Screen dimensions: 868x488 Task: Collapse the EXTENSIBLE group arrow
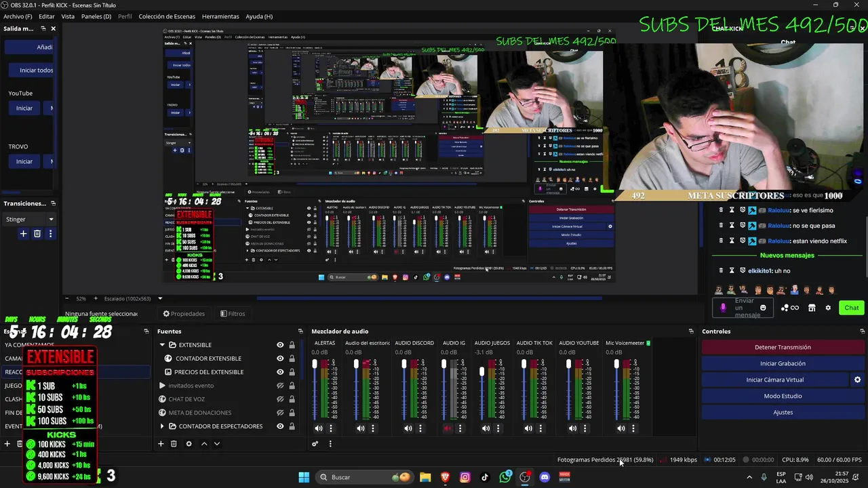pyautogui.click(x=162, y=345)
